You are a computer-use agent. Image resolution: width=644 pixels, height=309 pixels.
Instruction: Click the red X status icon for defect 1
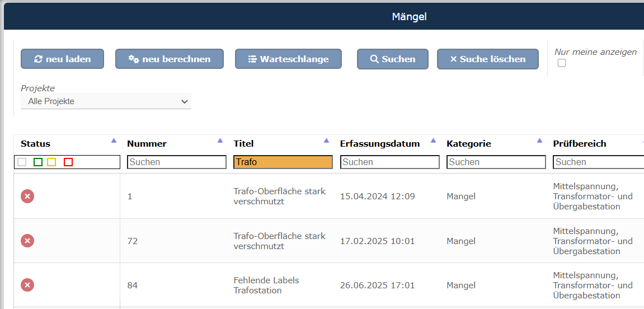[x=27, y=196]
